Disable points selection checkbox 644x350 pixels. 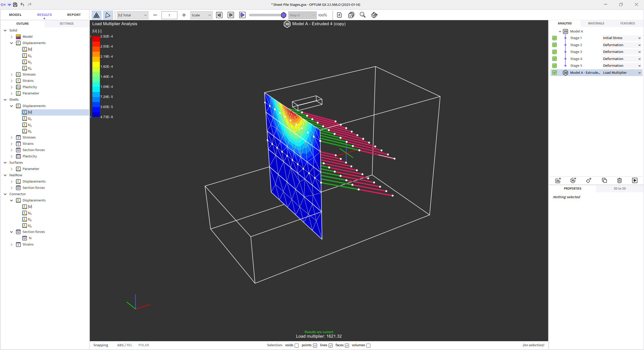click(315, 345)
